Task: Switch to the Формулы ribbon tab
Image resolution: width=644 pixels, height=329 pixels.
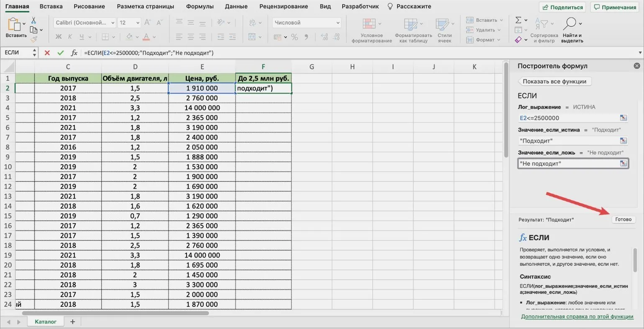Action: click(199, 6)
